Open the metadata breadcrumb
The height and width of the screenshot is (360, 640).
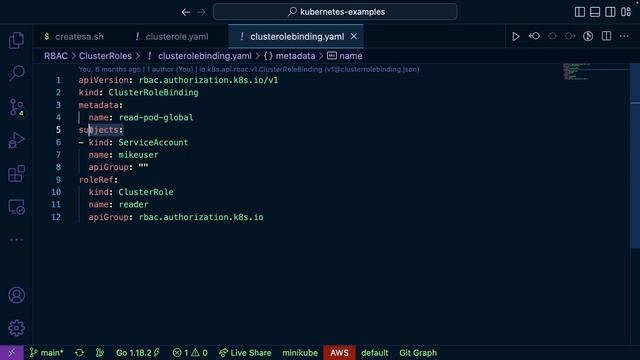295,56
